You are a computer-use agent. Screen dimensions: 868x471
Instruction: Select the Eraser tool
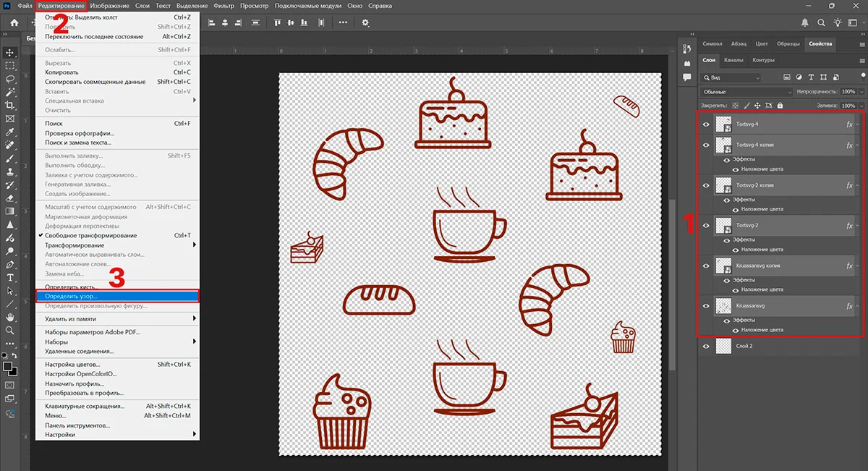point(10,198)
